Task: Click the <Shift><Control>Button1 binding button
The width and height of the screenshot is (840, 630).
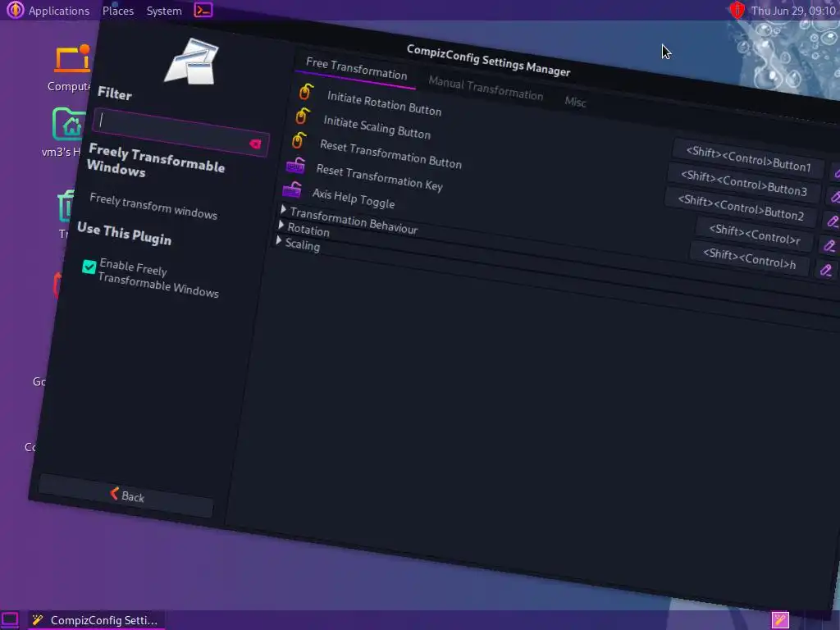Action: 748,158
